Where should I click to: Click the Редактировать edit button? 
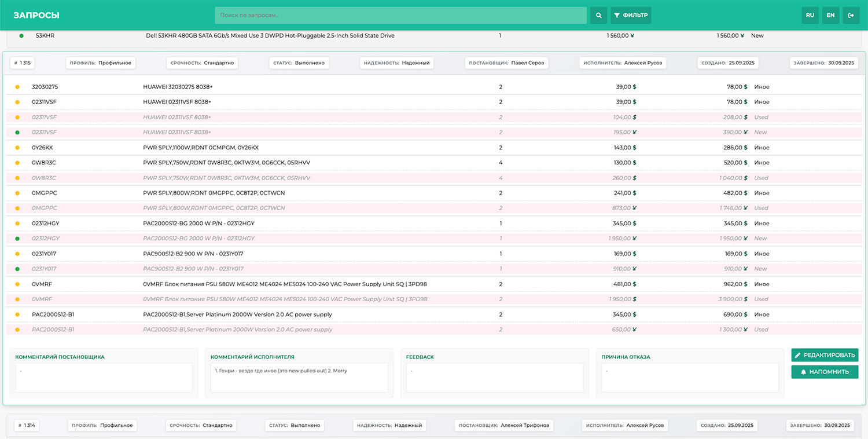click(x=825, y=355)
